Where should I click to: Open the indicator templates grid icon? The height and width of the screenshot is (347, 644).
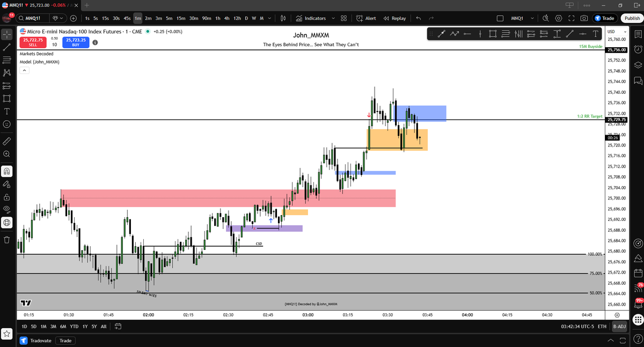point(344,18)
